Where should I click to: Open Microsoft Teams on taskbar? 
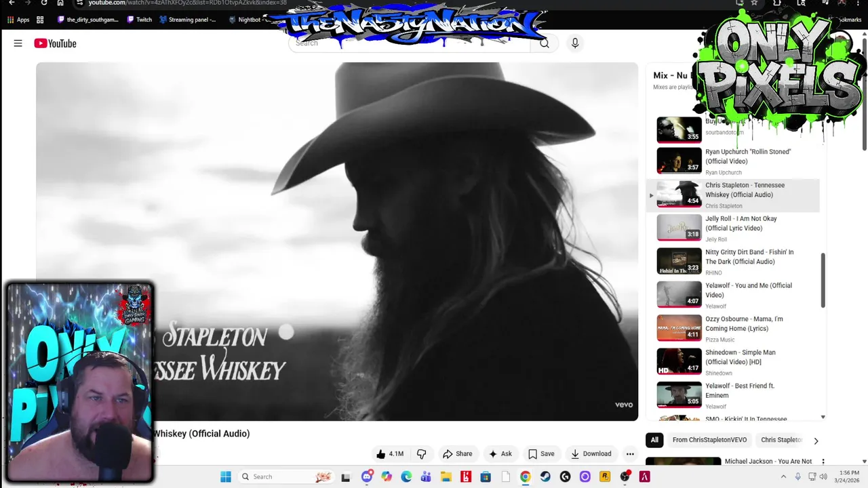coord(426,476)
